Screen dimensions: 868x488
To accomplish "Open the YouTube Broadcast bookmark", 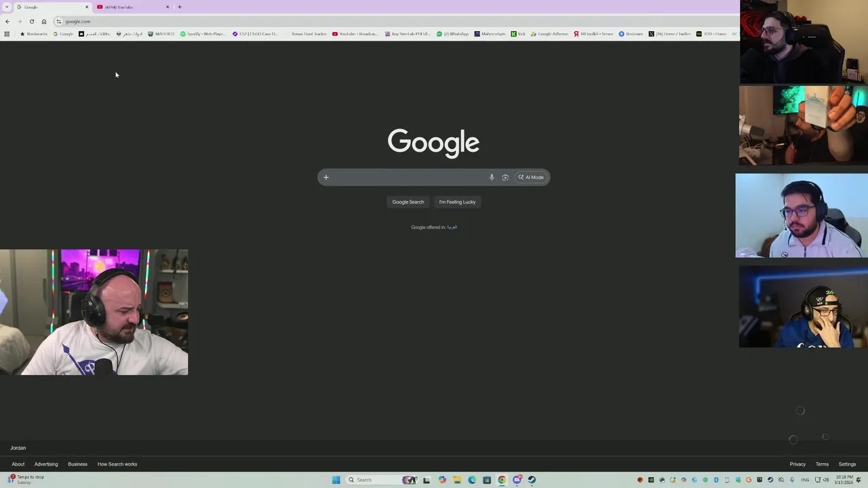I will click(355, 34).
